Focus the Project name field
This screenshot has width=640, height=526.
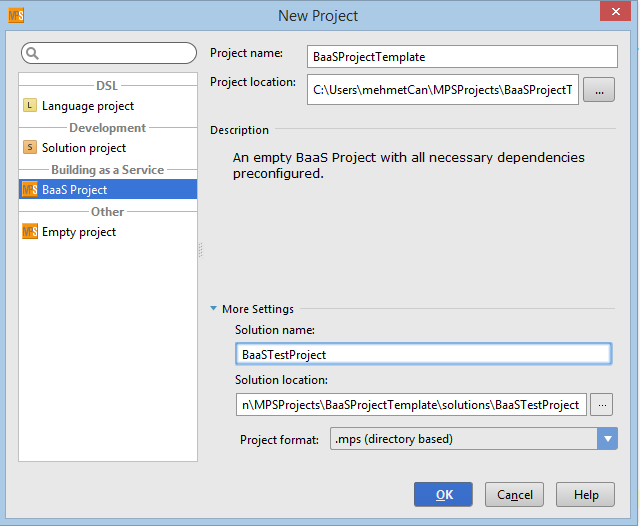coord(462,57)
